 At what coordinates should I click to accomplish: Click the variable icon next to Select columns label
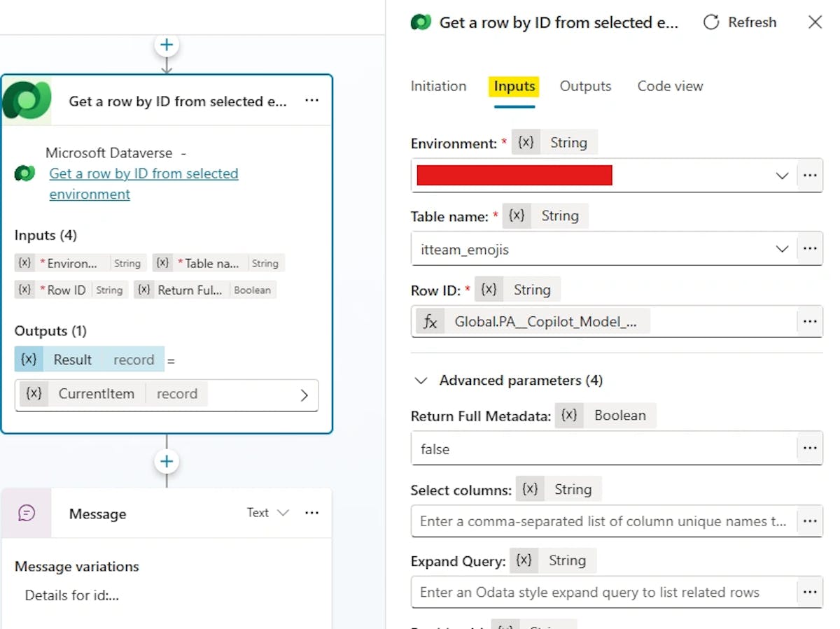[530, 489]
